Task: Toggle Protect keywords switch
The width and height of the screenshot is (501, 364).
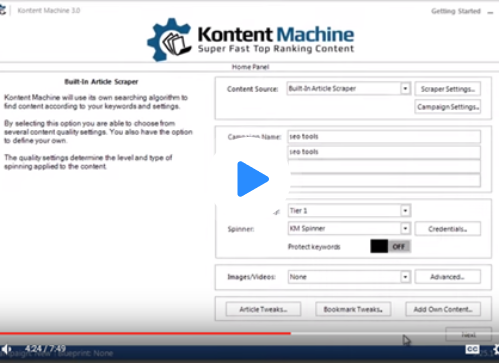Action: (x=390, y=246)
